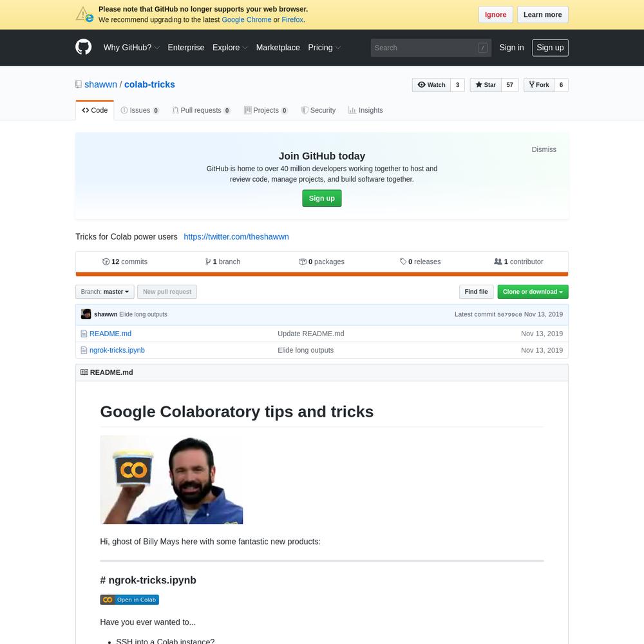Click the package icon beside 0 packages
This screenshot has height=644, width=644.
point(302,261)
